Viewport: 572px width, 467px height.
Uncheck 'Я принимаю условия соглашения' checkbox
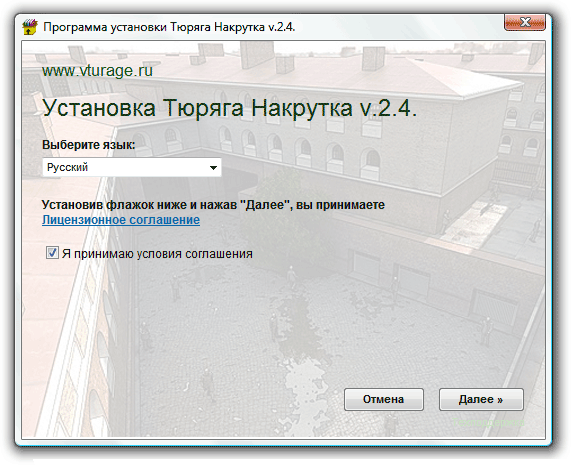point(52,252)
